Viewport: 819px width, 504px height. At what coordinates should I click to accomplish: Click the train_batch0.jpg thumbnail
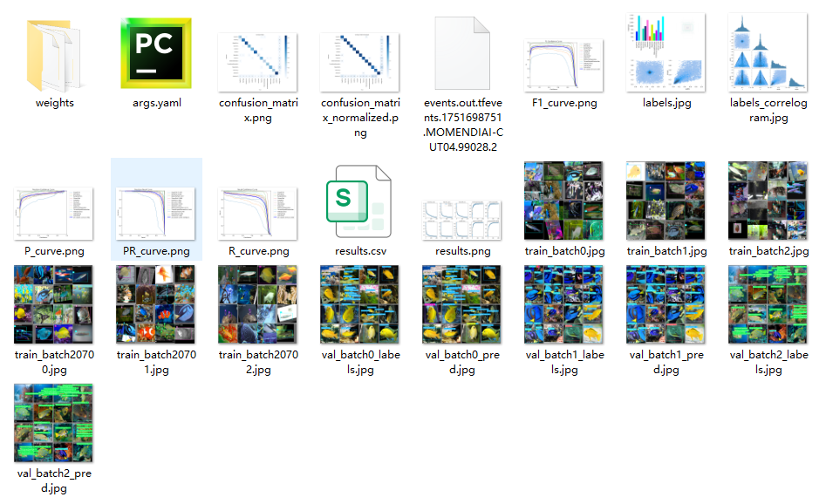click(563, 201)
